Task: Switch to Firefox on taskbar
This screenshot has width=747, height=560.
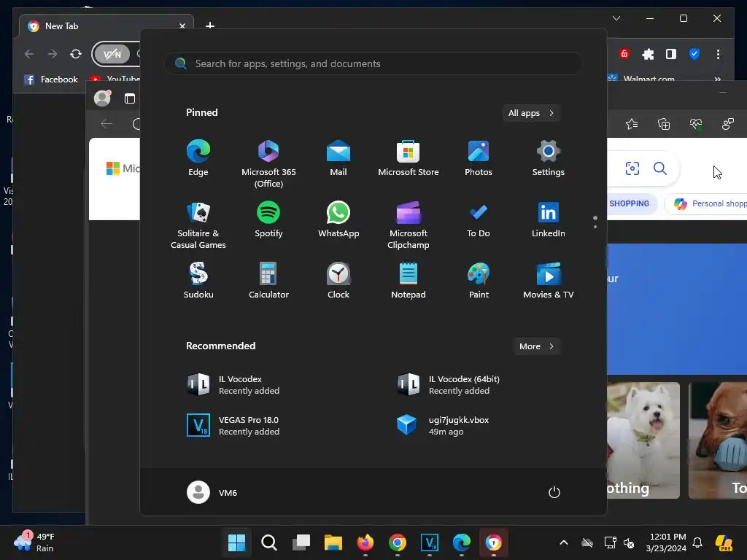Action: tap(365, 542)
